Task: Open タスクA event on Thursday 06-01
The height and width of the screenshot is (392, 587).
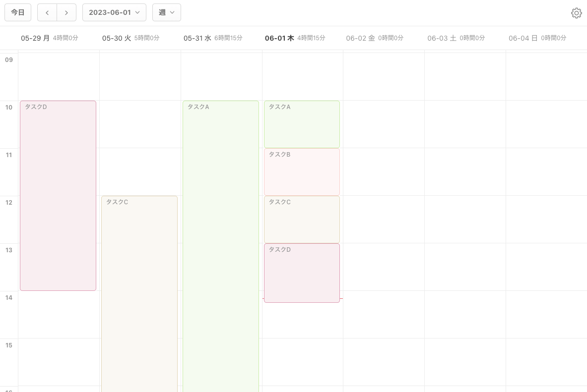Action: [x=302, y=124]
